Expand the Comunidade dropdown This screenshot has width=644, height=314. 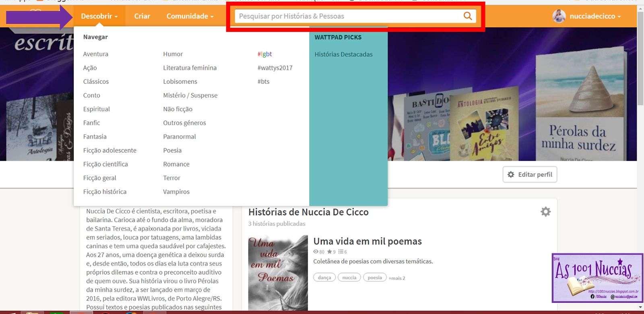tap(190, 16)
